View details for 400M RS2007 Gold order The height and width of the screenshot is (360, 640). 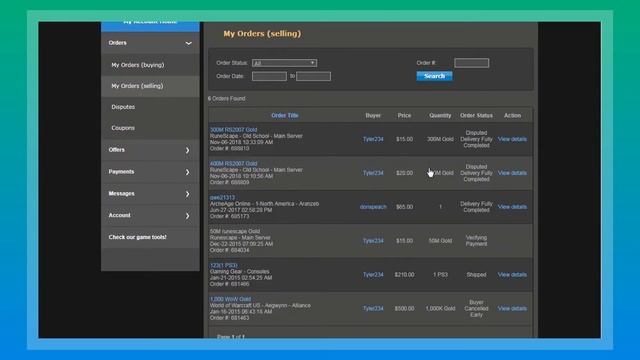(512, 173)
